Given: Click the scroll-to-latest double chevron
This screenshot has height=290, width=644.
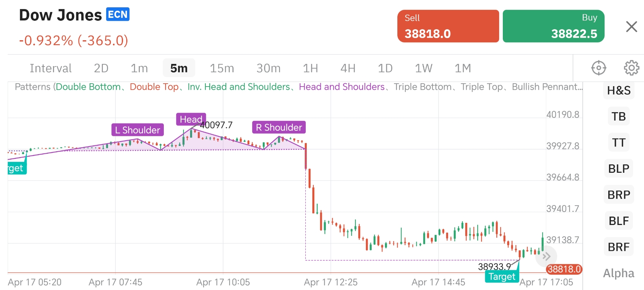Looking at the screenshot, I should (546, 256).
